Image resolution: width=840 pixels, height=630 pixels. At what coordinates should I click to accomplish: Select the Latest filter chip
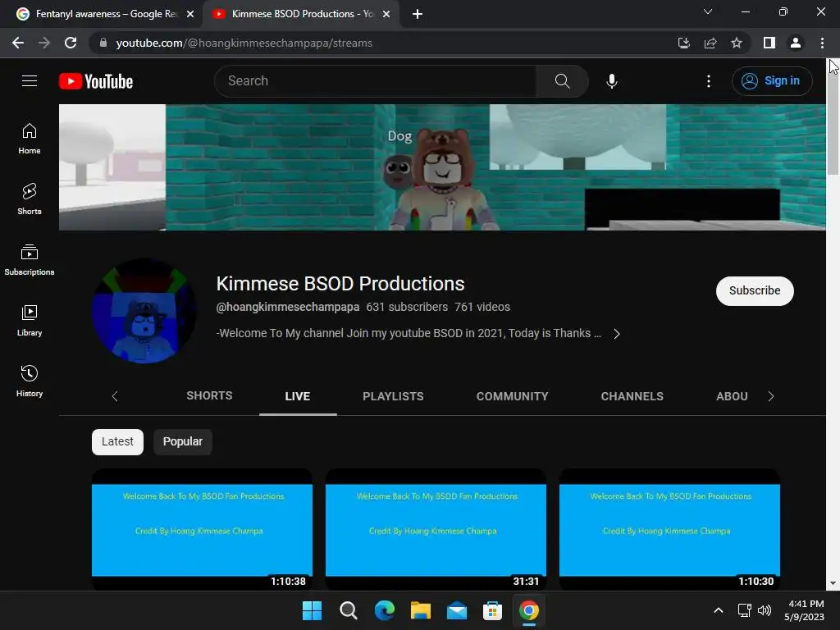pos(117,441)
